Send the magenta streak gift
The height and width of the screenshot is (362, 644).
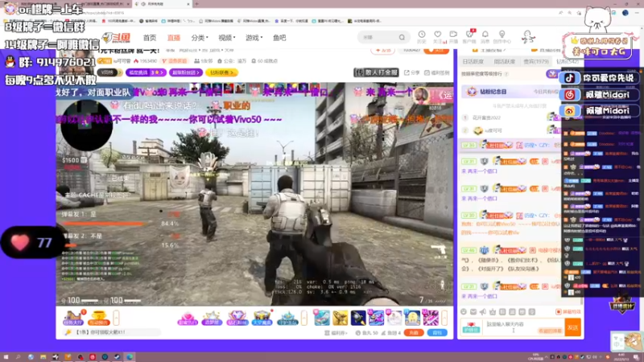[x=430, y=318]
